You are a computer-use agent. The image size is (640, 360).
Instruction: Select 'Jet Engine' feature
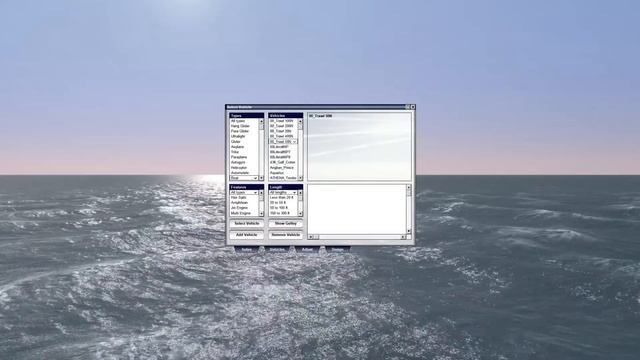(x=239, y=208)
